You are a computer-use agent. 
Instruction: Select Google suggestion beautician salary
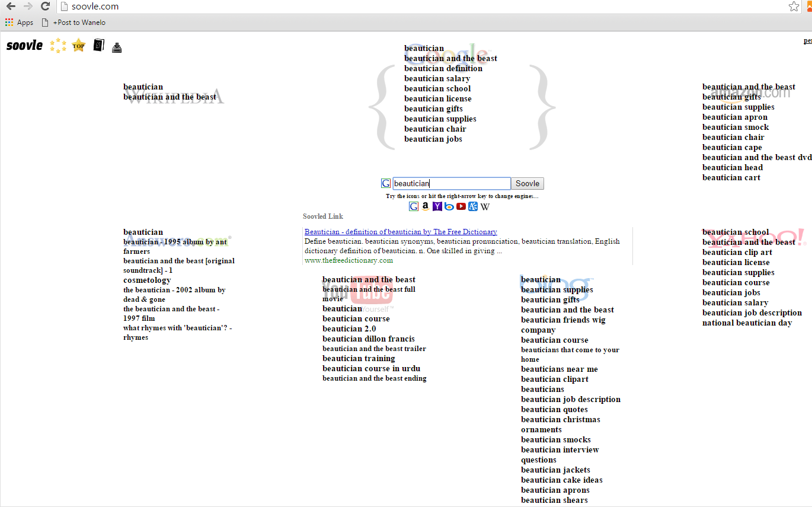click(437, 78)
